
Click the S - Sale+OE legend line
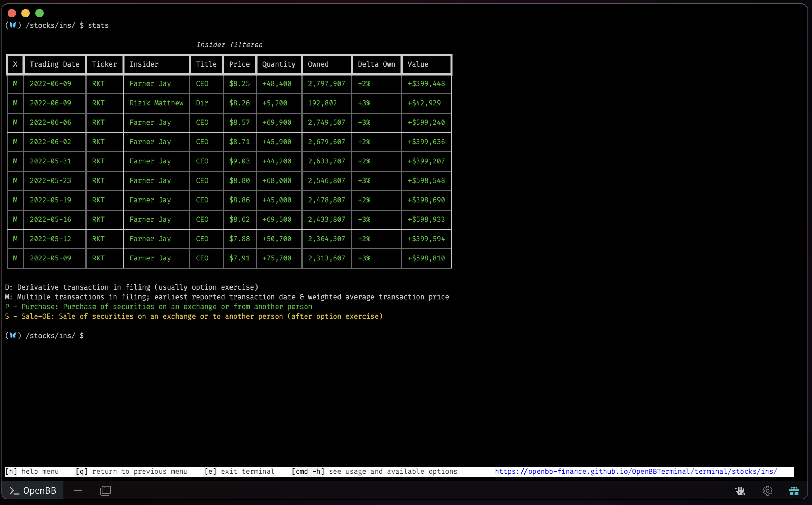[194, 316]
